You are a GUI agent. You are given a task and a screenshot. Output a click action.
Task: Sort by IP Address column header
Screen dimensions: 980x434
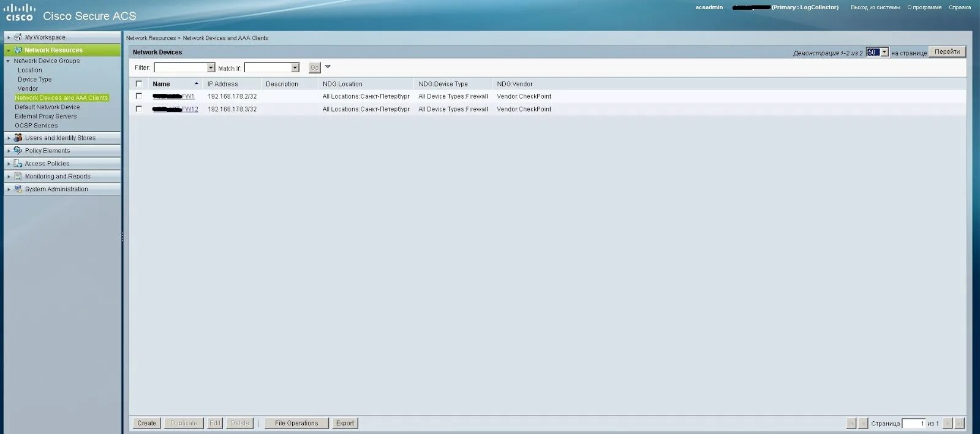click(x=223, y=84)
